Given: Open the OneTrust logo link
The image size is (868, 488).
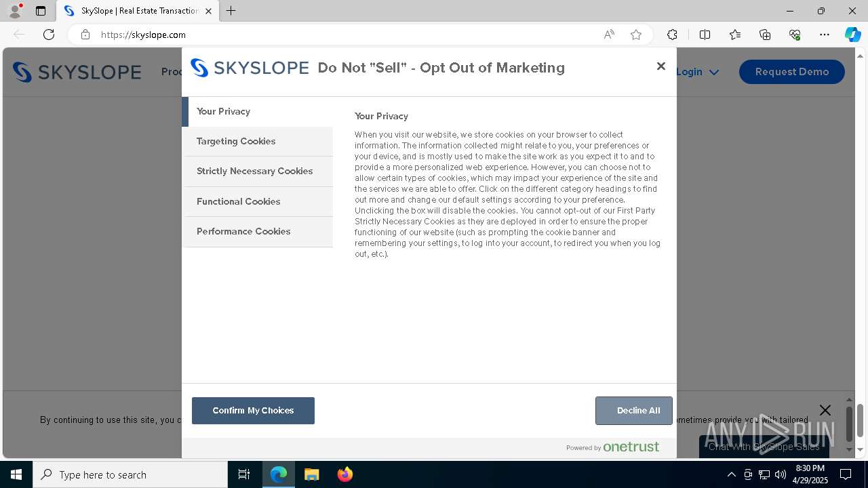Looking at the screenshot, I should [631, 447].
